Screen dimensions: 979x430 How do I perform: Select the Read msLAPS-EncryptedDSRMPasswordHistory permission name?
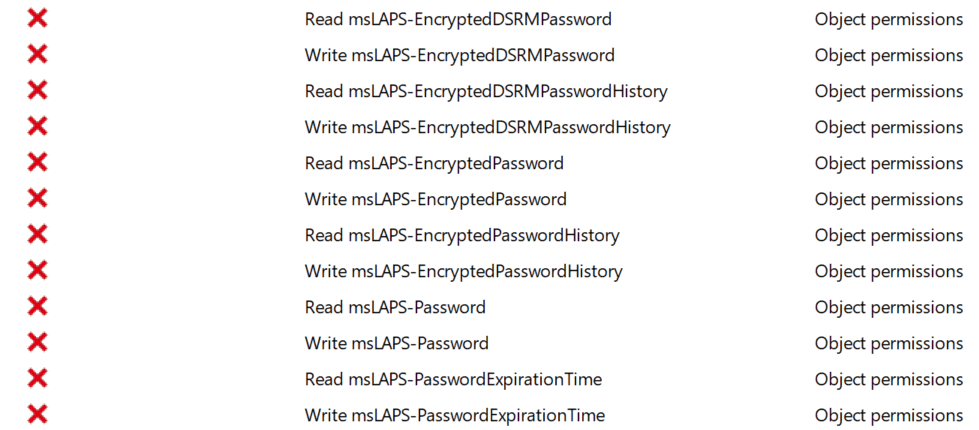tap(486, 91)
